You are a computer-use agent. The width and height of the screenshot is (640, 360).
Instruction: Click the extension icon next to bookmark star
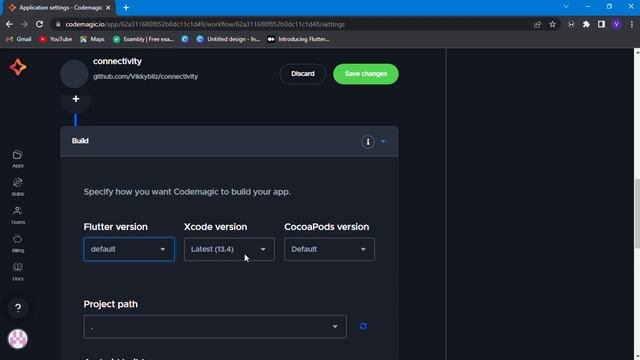tap(571, 24)
